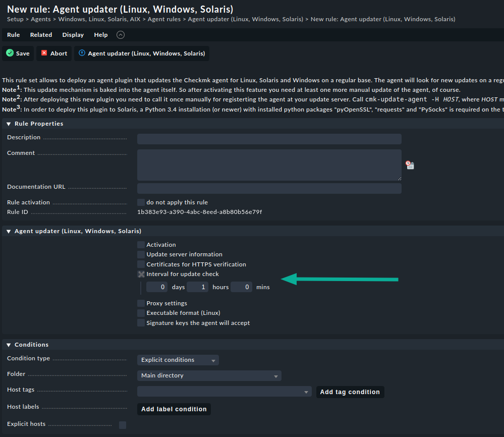Enable the Proxy settings option

point(141,303)
